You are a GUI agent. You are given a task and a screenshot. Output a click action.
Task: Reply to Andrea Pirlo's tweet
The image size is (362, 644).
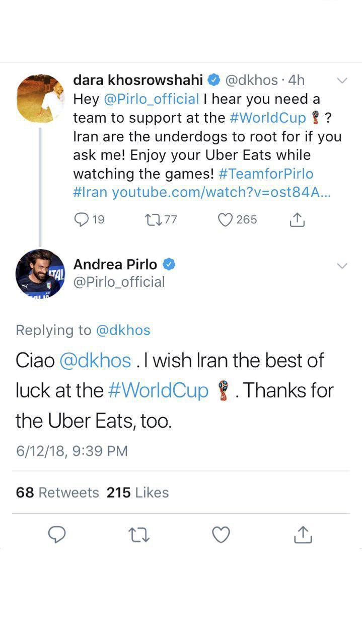(57, 534)
